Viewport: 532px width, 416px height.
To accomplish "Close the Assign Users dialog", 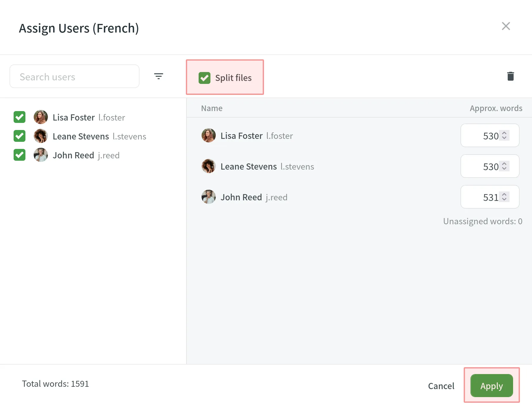I will pyautogui.click(x=506, y=26).
